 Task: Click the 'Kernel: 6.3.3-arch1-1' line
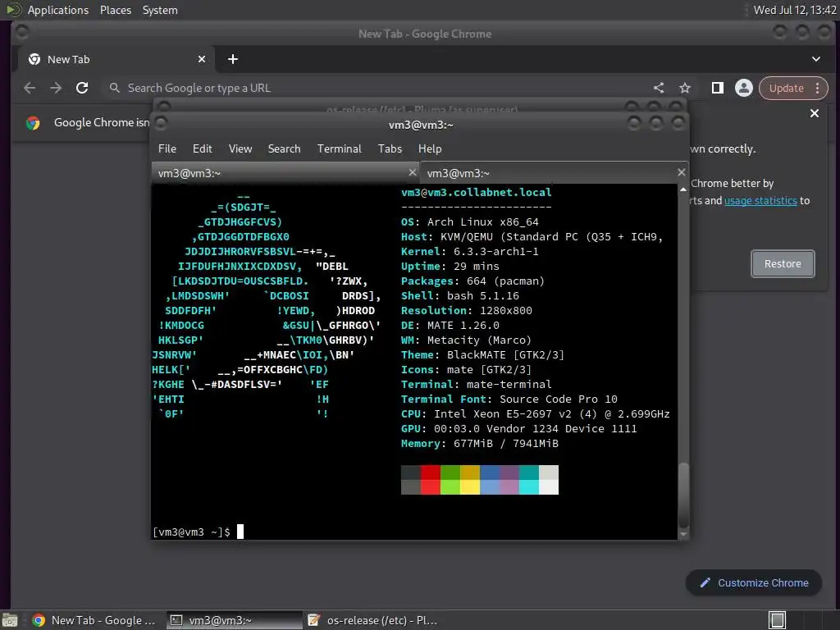[x=470, y=251]
